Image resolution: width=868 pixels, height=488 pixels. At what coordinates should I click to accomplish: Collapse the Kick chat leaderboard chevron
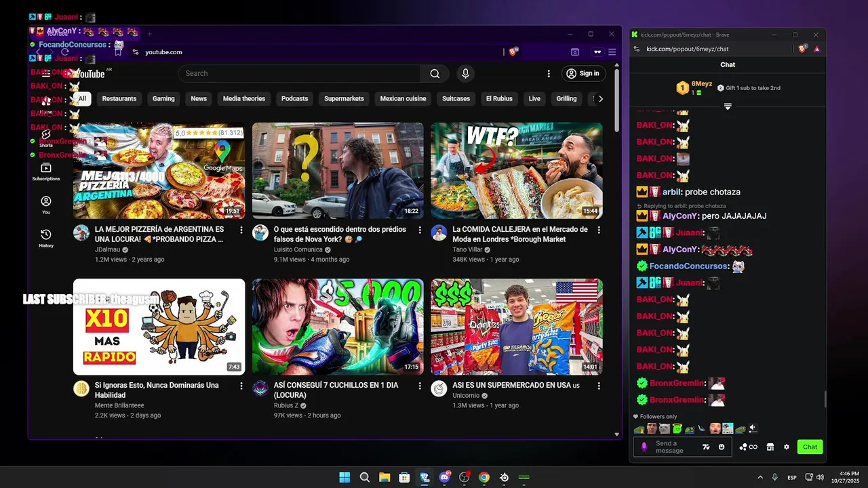coord(728,106)
